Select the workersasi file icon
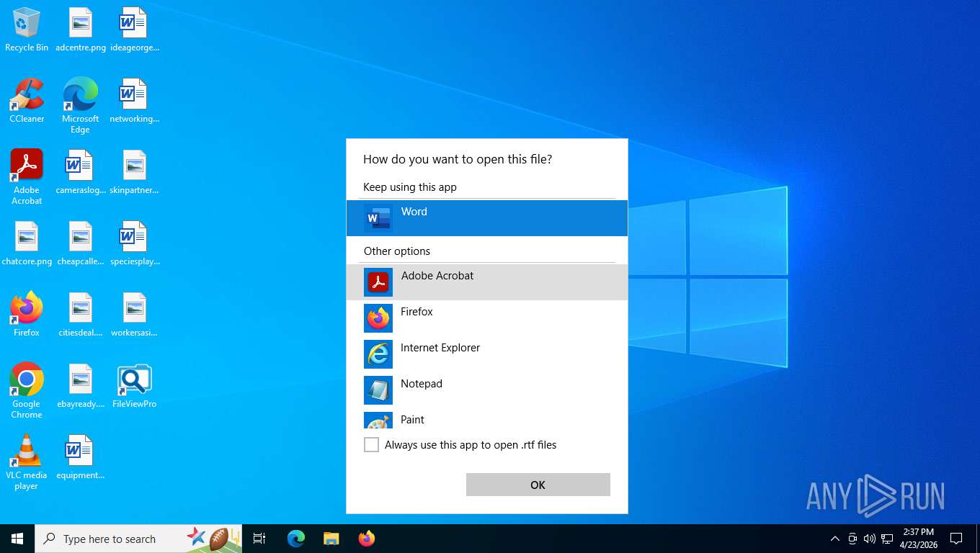 click(x=135, y=315)
